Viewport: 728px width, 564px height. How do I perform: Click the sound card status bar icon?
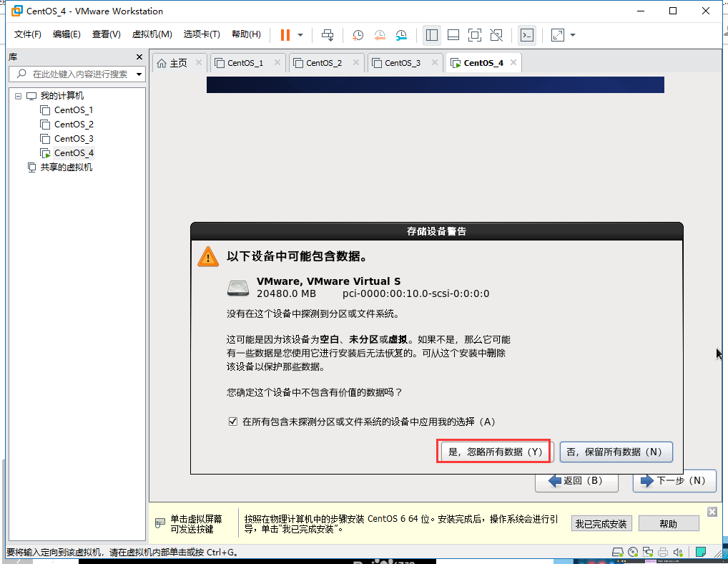679,553
